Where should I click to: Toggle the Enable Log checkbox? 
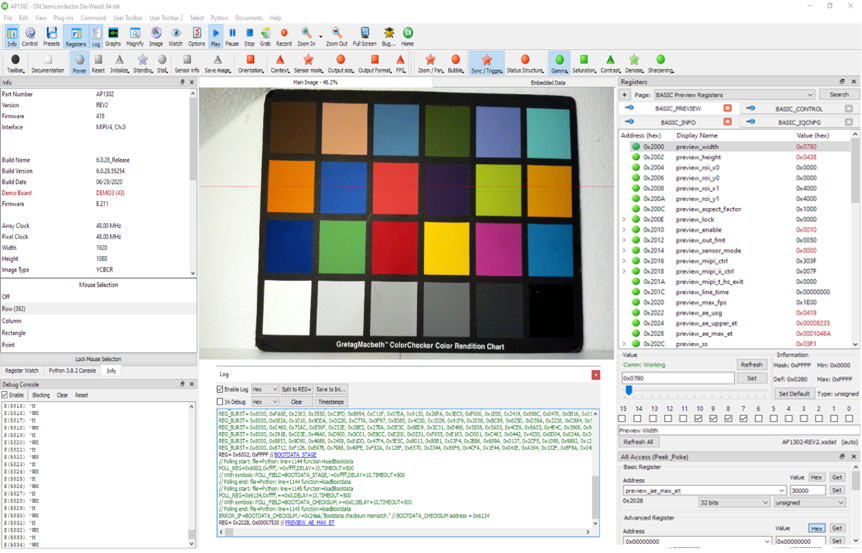pos(220,389)
